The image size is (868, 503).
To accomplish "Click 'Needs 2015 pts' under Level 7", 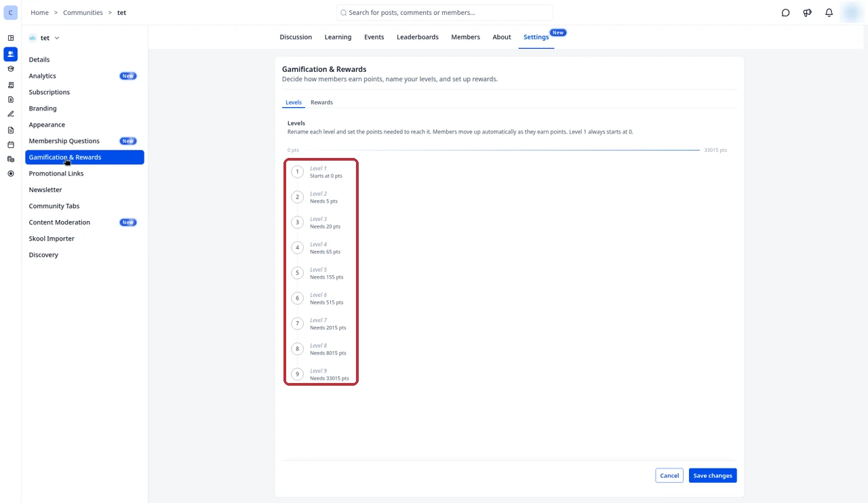I will tap(328, 327).
